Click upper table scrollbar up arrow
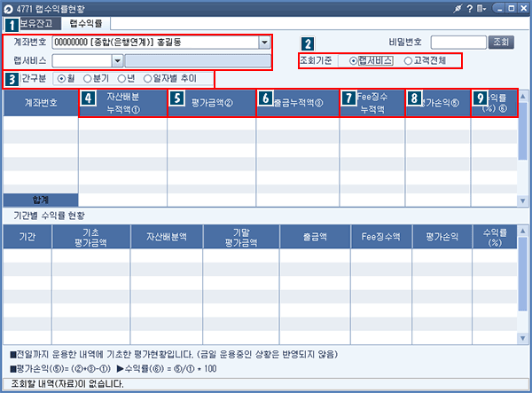The width and height of the screenshot is (532, 393). tap(523, 96)
